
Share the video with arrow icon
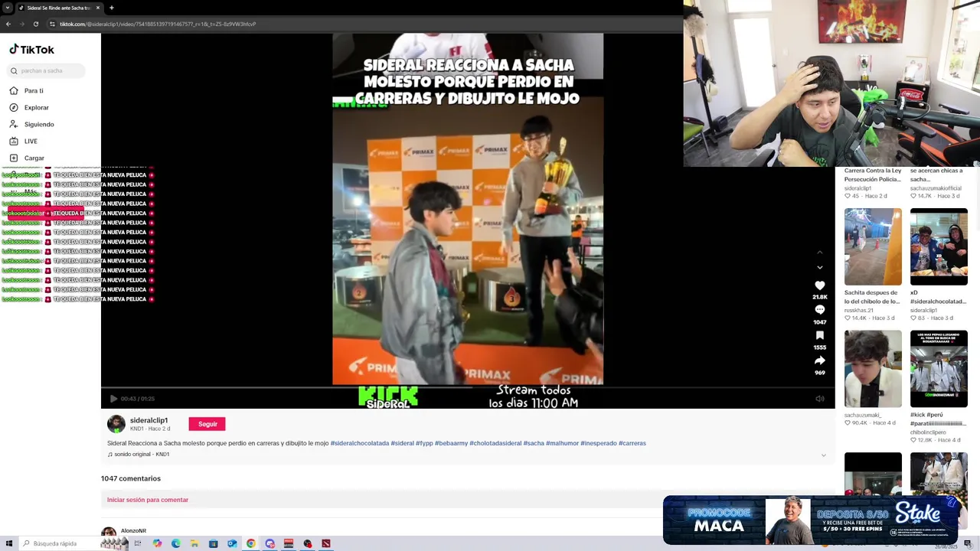point(820,360)
